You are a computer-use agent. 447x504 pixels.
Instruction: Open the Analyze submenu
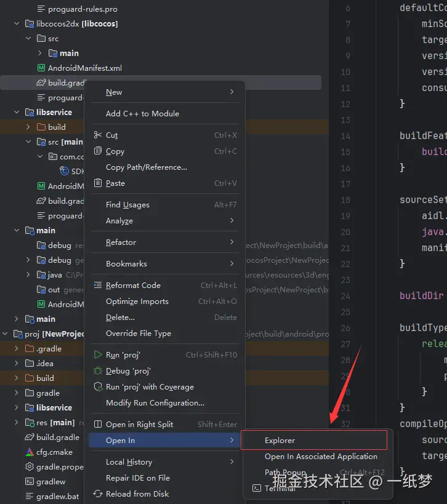click(x=164, y=221)
